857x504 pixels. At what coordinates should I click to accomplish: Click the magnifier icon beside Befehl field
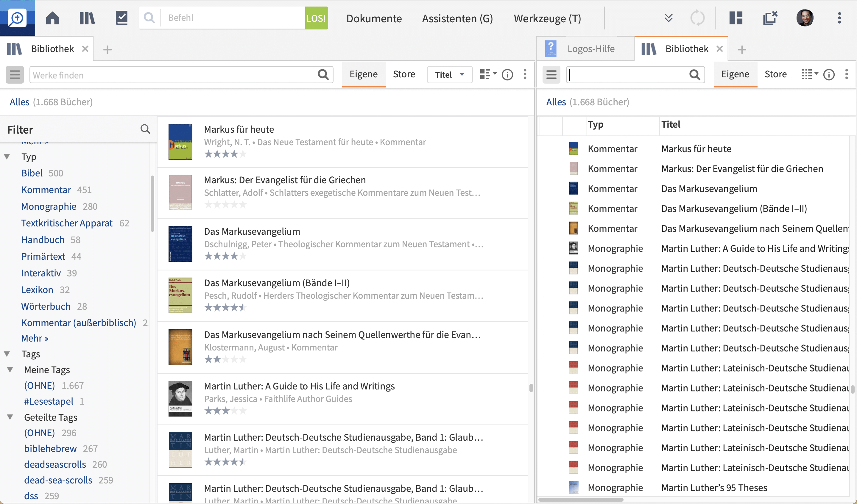(x=149, y=18)
